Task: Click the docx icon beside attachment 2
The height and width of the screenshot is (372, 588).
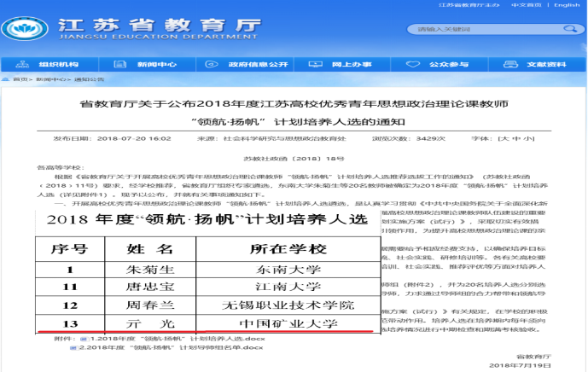Action: click(x=73, y=348)
